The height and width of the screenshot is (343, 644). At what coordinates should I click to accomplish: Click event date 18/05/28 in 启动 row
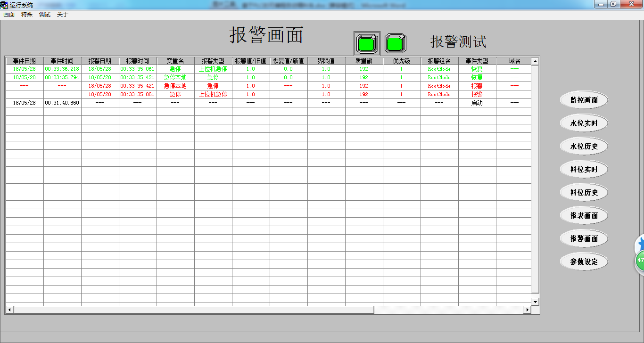point(25,103)
